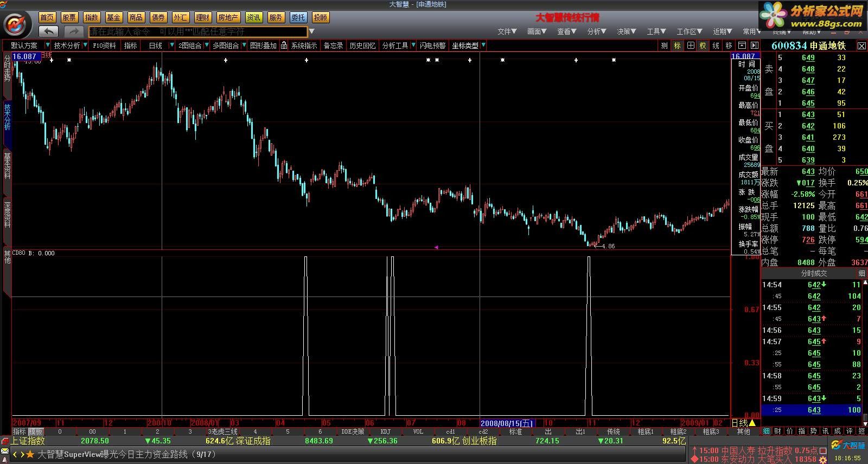Go back with the left arrow button
868x464 pixels.
[x=49, y=31]
